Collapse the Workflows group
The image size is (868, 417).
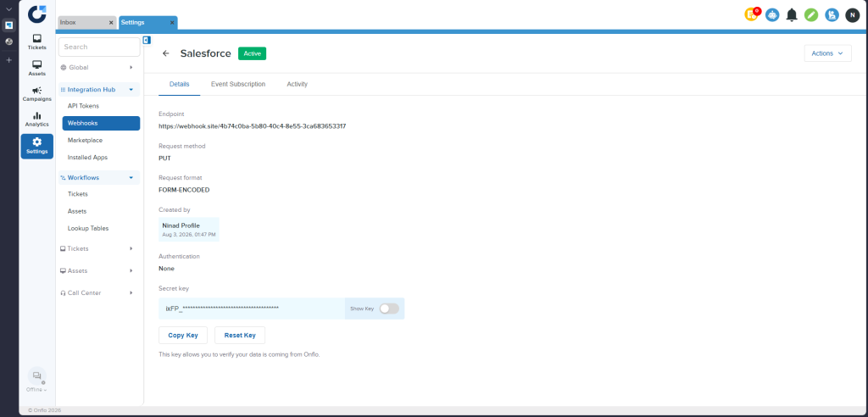coord(99,178)
